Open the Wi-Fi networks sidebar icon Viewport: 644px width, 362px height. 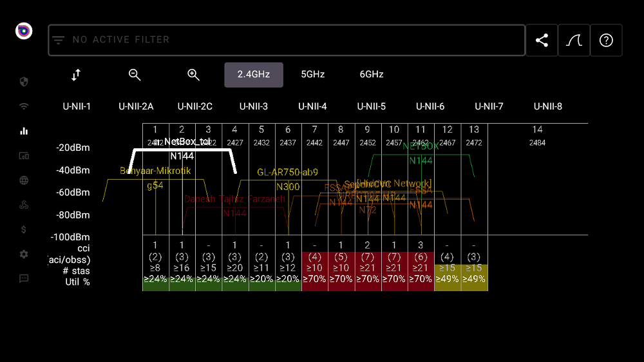point(24,106)
